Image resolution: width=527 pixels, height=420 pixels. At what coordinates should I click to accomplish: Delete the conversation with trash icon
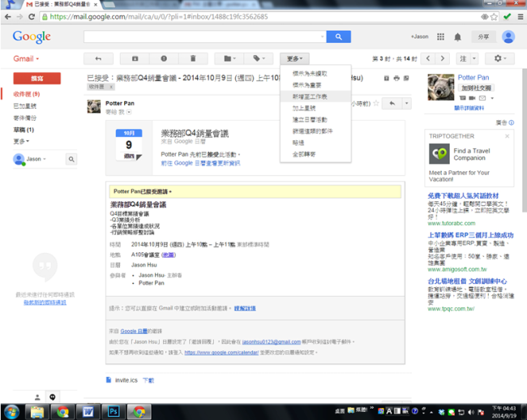point(193,58)
